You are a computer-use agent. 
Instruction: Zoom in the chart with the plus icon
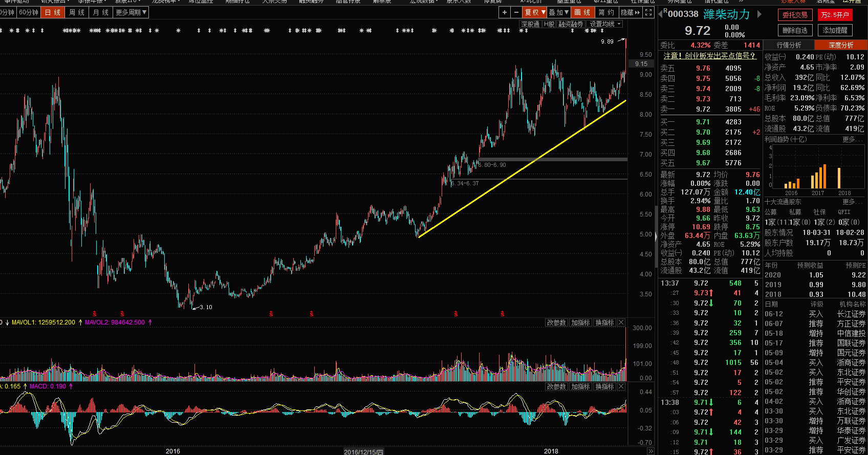505,12
